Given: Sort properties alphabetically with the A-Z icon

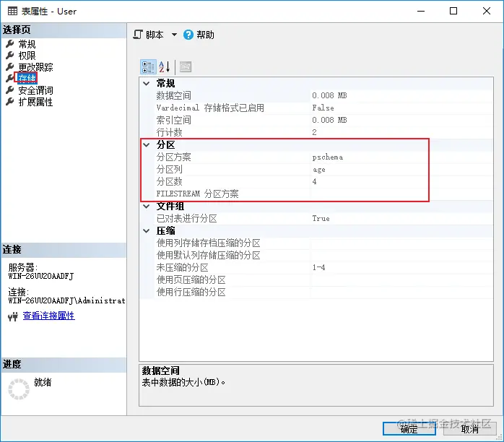Looking at the screenshot, I should coord(164,67).
